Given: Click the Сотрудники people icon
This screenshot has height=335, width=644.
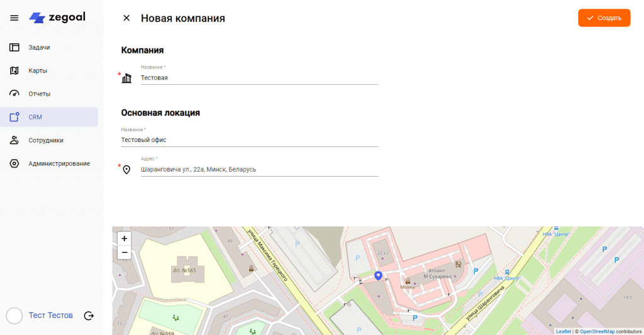Looking at the screenshot, I should (x=14, y=140).
